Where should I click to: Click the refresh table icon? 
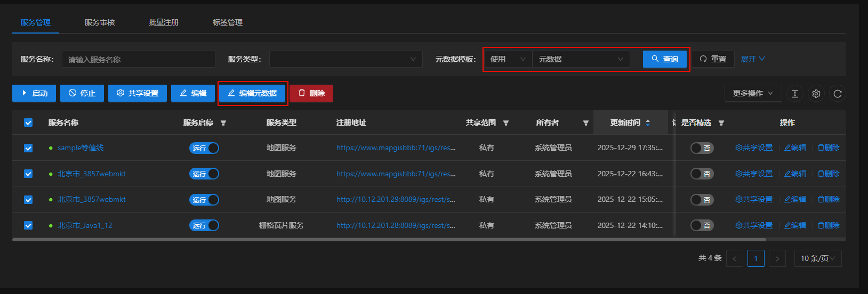click(837, 94)
